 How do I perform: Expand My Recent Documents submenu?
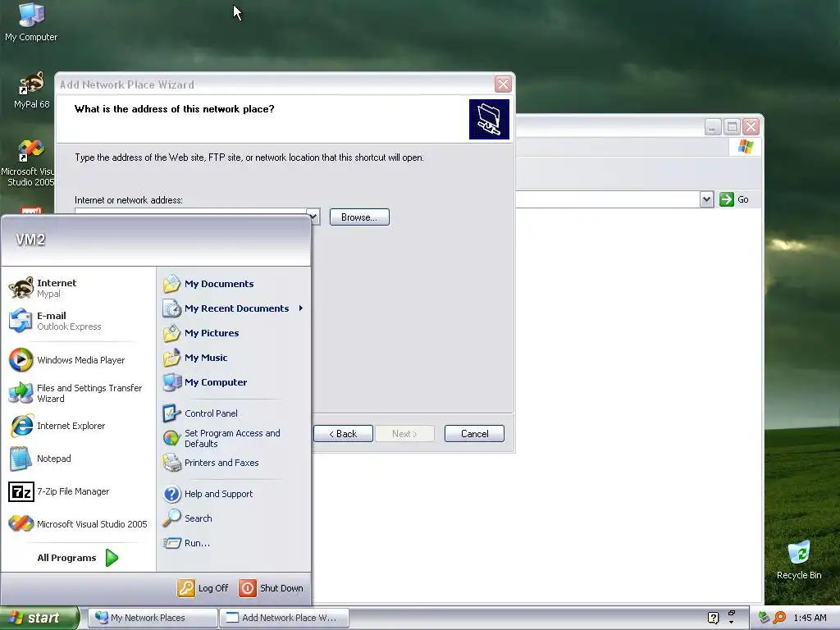tap(234, 308)
